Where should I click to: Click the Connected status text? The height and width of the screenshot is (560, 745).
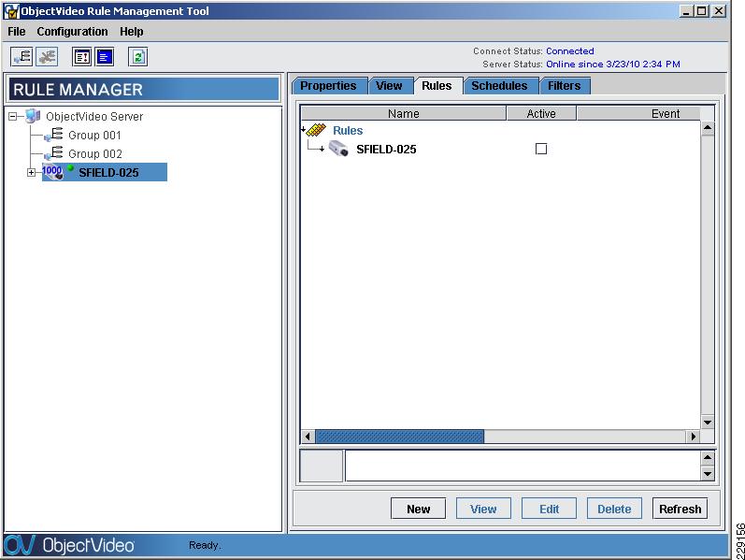569,50
